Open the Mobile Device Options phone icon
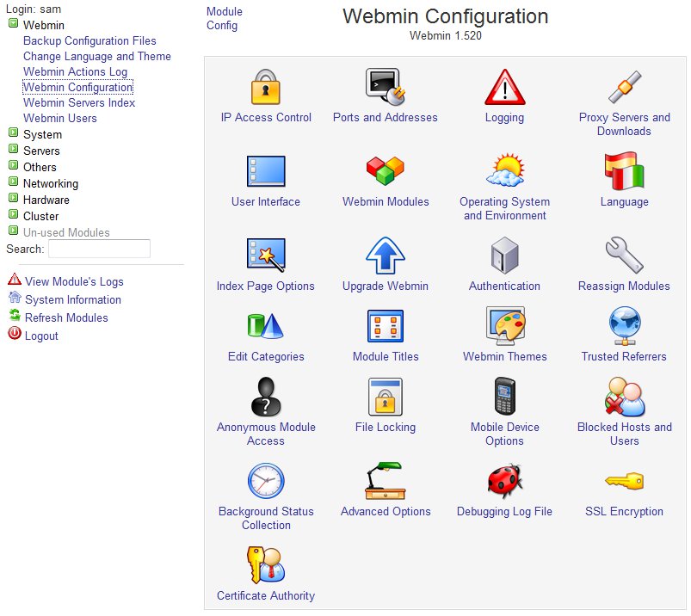The height and width of the screenshot is (616, 691). pos(504,396)
